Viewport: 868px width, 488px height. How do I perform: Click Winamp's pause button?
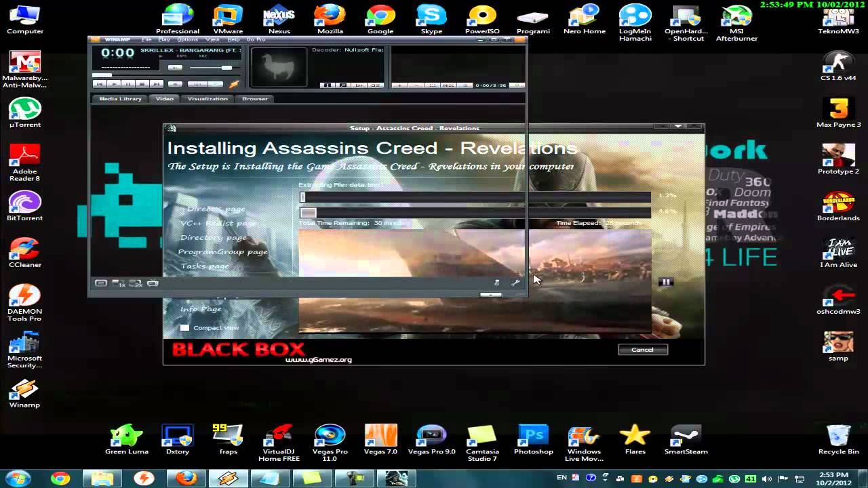pyautogui.click(x=128, y=84)
